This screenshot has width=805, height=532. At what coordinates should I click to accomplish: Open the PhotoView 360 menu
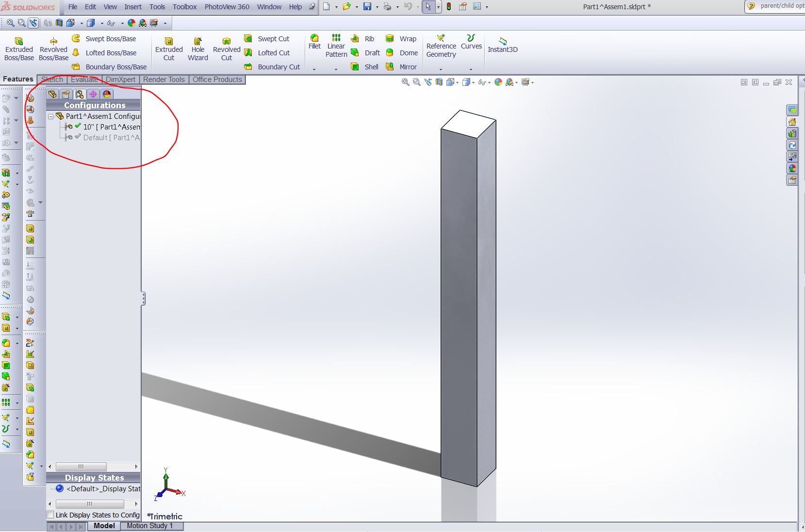coord(227,7)
